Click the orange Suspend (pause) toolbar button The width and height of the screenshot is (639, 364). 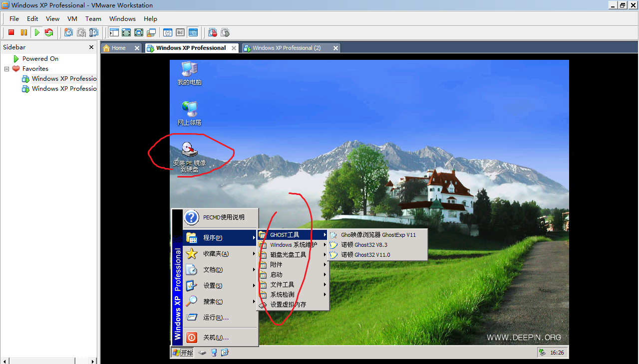(x=23, y=32)
